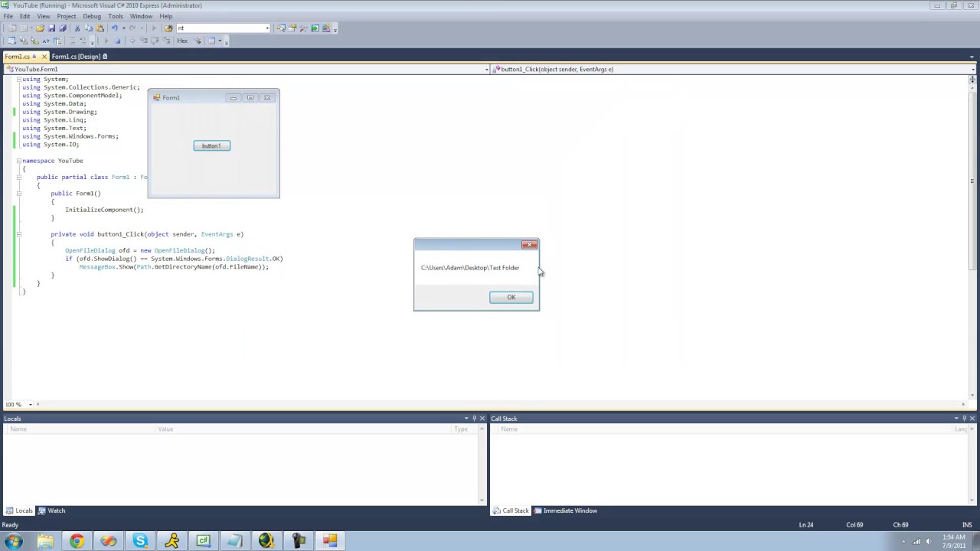980x551 pixels.
Task: Click the Undo arrow icon
Action: coord(115,28)
